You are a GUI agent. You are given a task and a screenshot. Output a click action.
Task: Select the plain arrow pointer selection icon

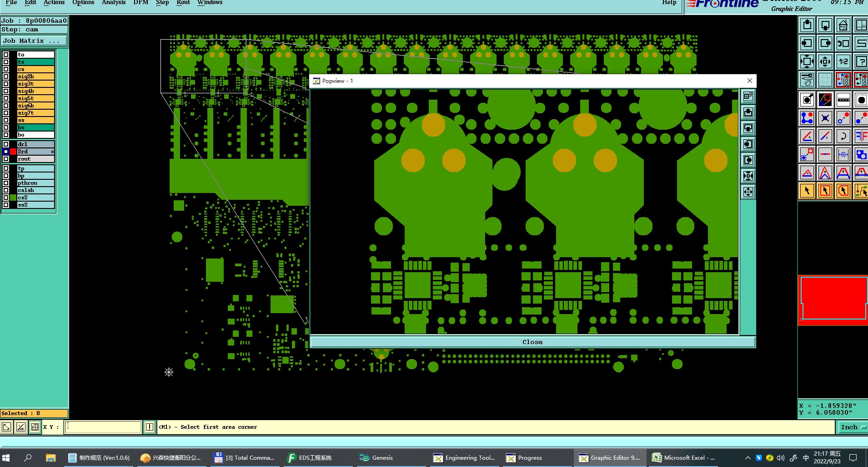(x=807, y=191)
